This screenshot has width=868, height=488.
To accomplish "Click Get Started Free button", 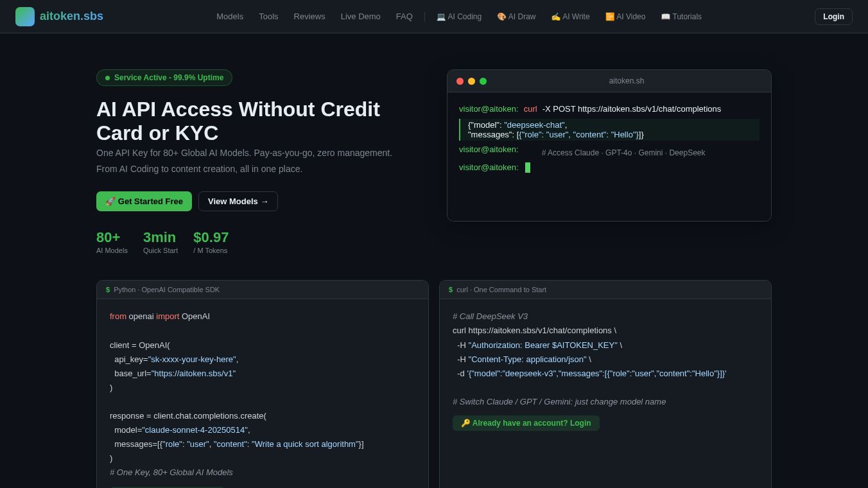I will 144,201.
